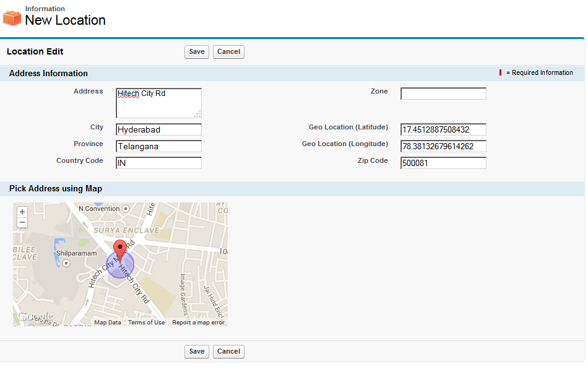Focus the Province field
Viewport: 588px width, 374px height.
coord(158,146)
